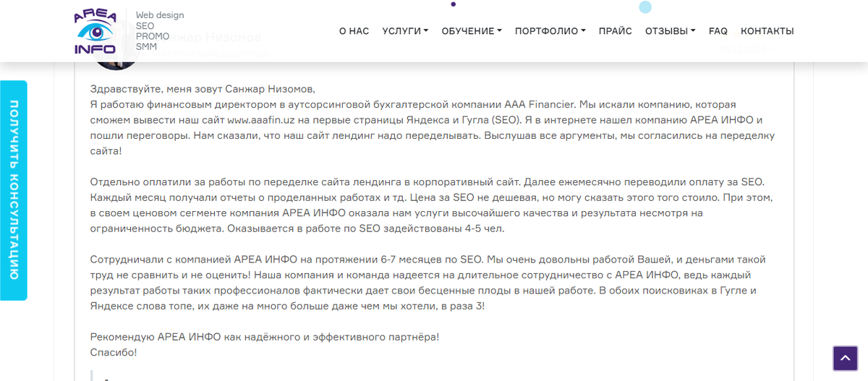The height and width of the screenshot is (381, 868).
Task: Click the sentence starting 'Сотрудничали с компанией АРЕА ИНФО'
Action: [x=286, y=260]
